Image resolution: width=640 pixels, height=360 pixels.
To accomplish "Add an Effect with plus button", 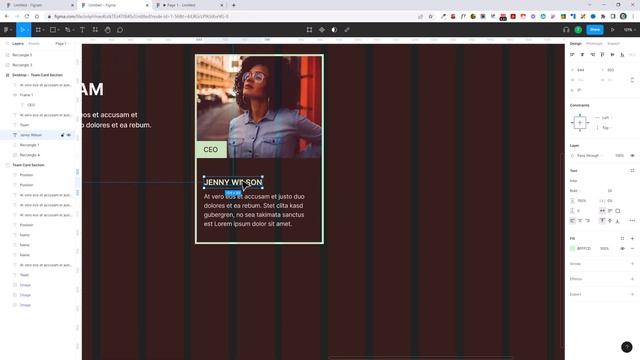I will pos(632,279).
